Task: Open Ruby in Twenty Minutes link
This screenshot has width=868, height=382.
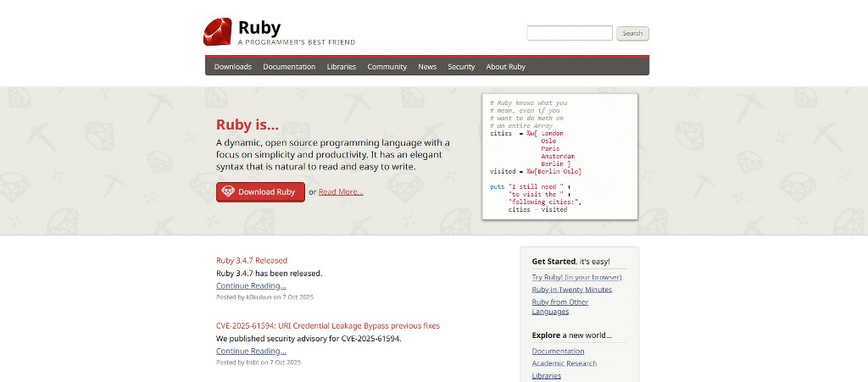Action: pos(572,289)
